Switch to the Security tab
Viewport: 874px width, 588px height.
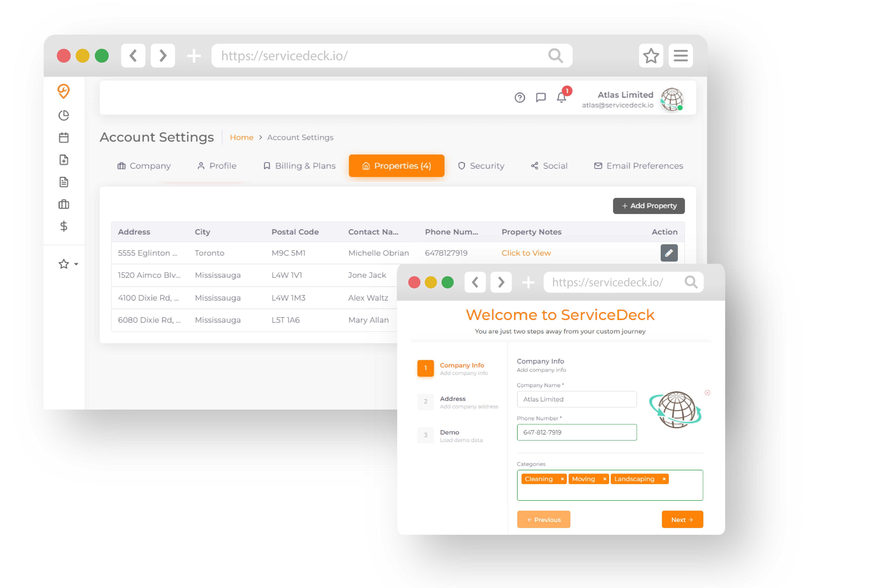481,166
